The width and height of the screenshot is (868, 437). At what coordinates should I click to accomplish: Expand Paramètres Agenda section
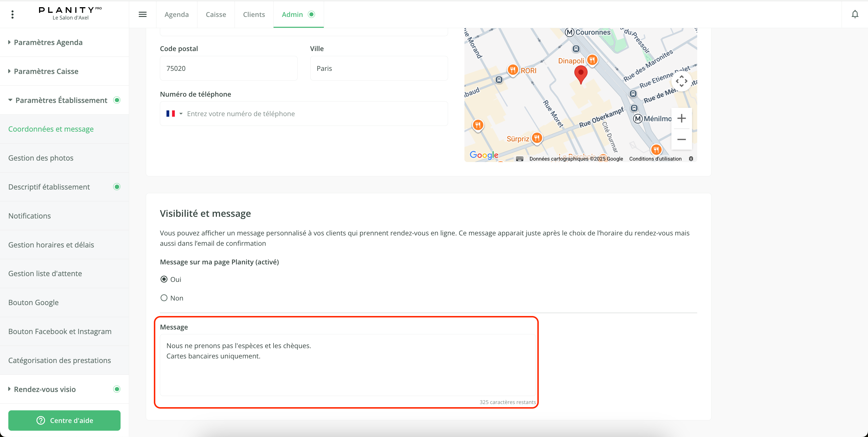pyautogui.click(x=48, y=42)
